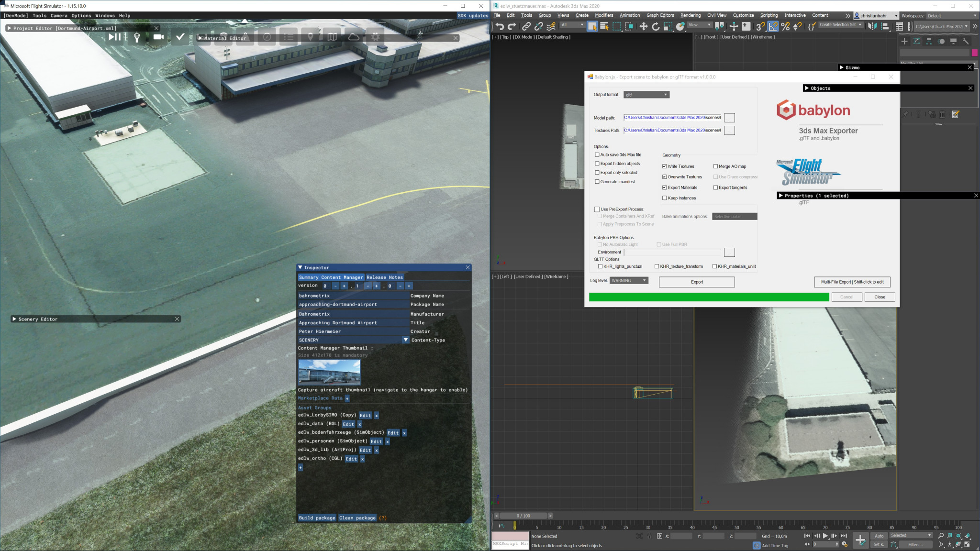The height and width of the screenshot is (551, 980).
Task: Activate the Select Object tool in 3ds Max
Action: pyautogui.click(x=592, y=26)
